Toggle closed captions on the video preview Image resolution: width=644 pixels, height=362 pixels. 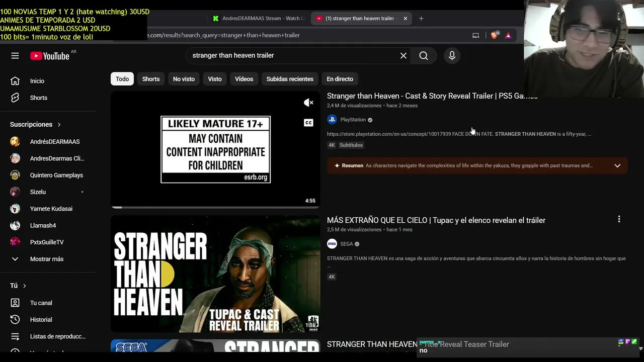308,123
